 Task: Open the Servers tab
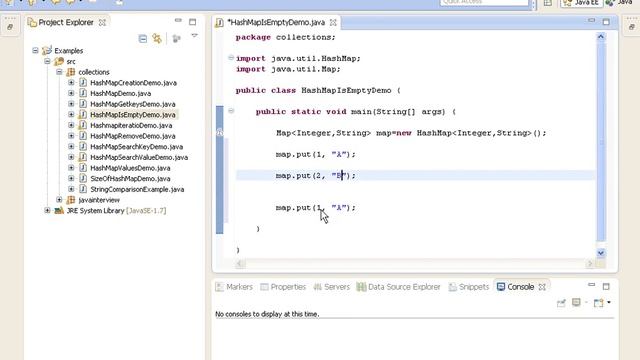(x=332, y=287)
